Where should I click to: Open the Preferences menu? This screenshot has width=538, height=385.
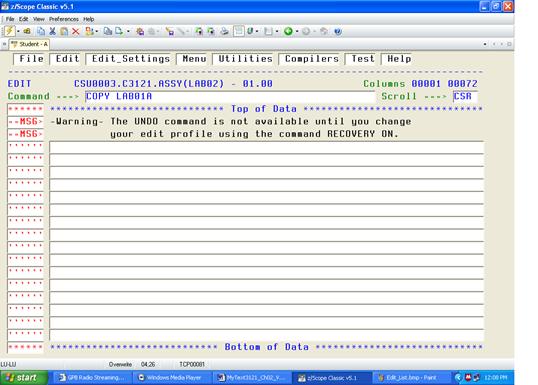click(64, 19)
